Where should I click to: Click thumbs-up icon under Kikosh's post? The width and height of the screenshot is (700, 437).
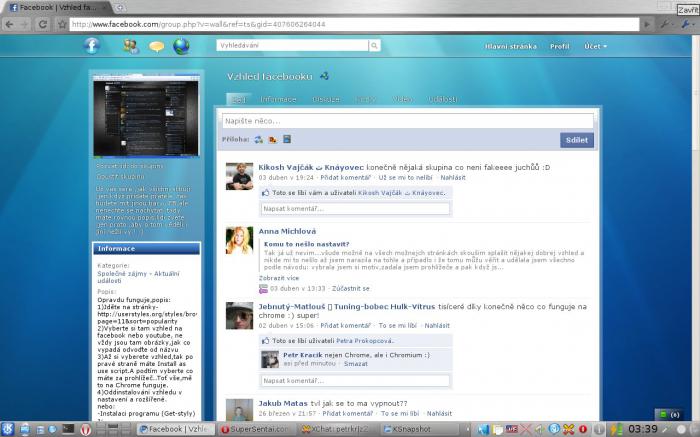[x=266, y=193]
